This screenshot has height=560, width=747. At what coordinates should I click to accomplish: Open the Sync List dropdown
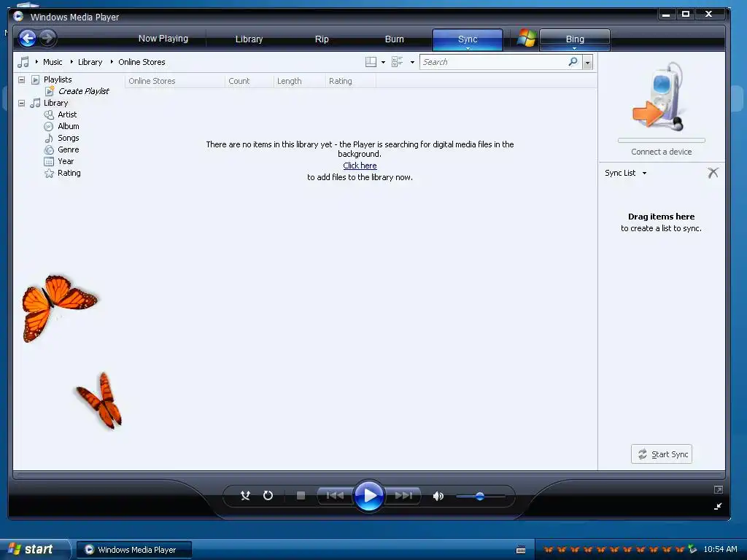[626, 173]
